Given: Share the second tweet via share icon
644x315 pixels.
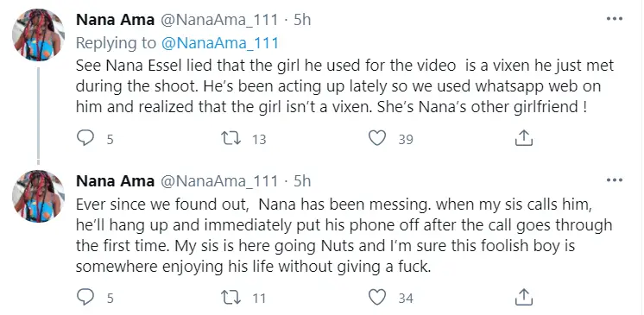Looking at the screenshot, I should [x=524, y=297].
